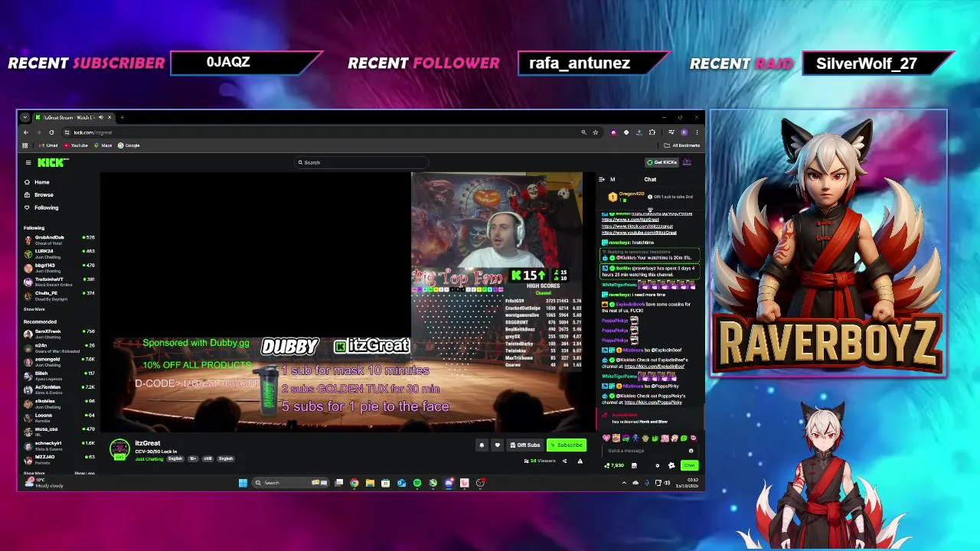The height and width of the screenshot is (551, 980).
Task: Open the Windows Start button
Action: click(x=243, y=483)
